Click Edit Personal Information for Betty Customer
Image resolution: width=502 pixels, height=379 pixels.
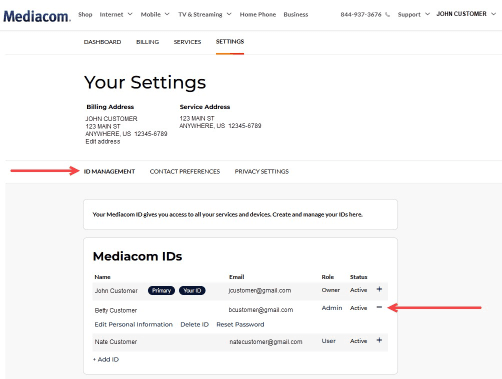pyautogui.click(x=133, y=324)
